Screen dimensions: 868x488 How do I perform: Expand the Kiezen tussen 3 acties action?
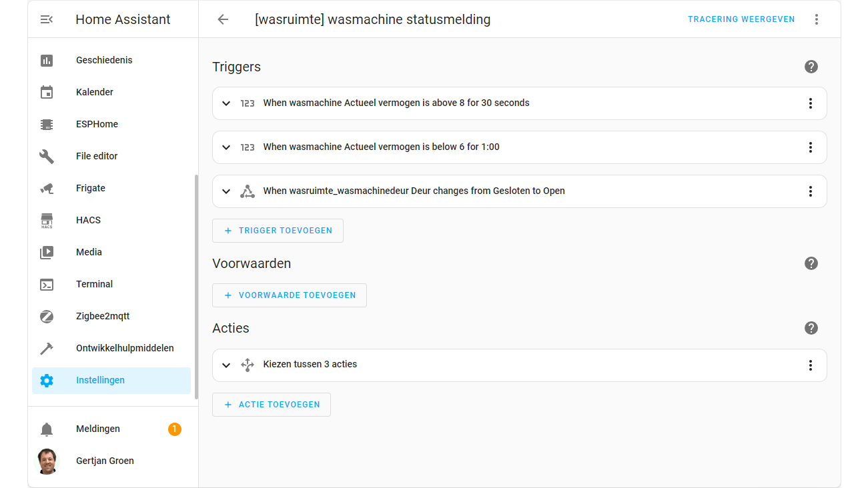pyautogui.click(x=226, y=365)
